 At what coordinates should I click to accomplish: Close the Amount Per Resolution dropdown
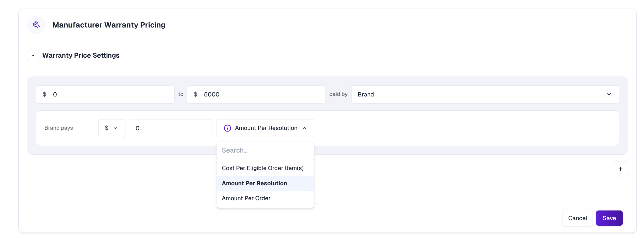click(265, 128)
